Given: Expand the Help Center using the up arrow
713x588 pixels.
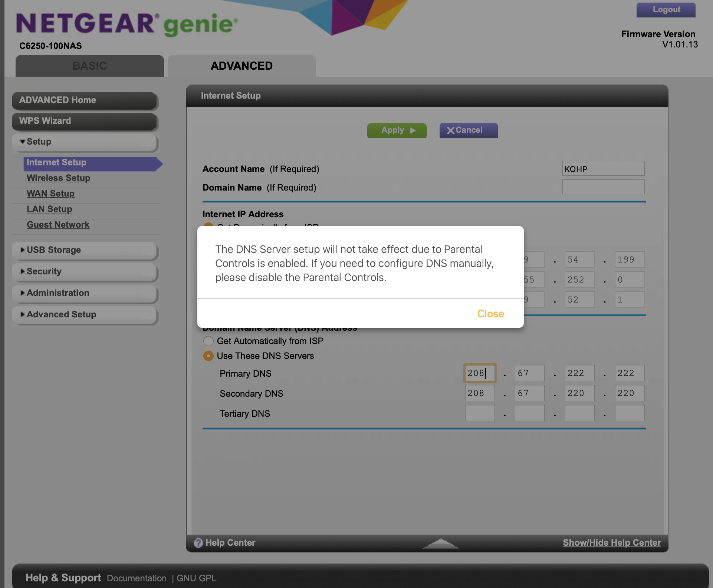Looking at the screenshot, I should [440, 544].
